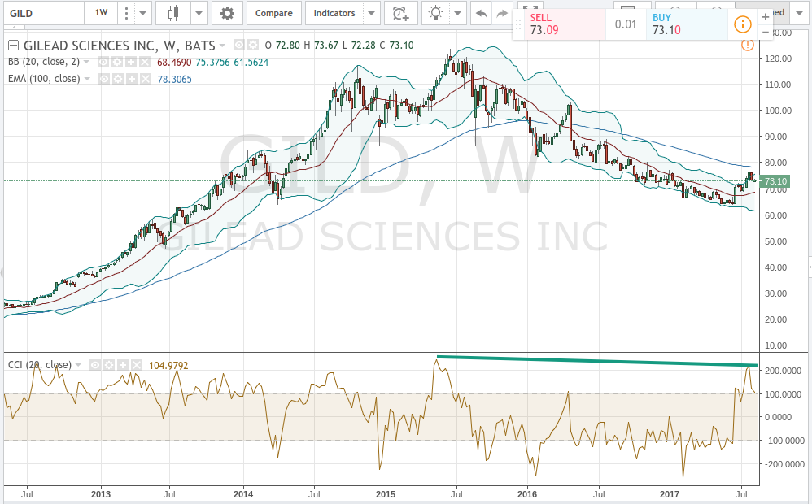The width and height of the screenshot is (812, 504).
Task: Edit the GILD symbol input field
Action: click(x=45, y=14)
